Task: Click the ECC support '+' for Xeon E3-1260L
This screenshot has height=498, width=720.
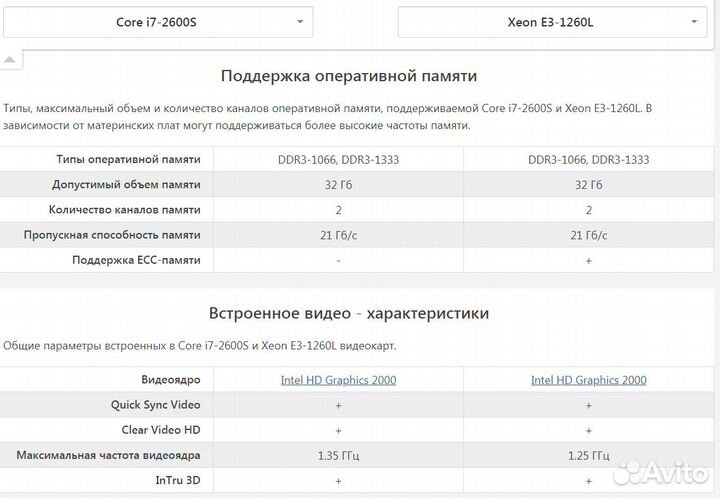Action: click(589, 261)
